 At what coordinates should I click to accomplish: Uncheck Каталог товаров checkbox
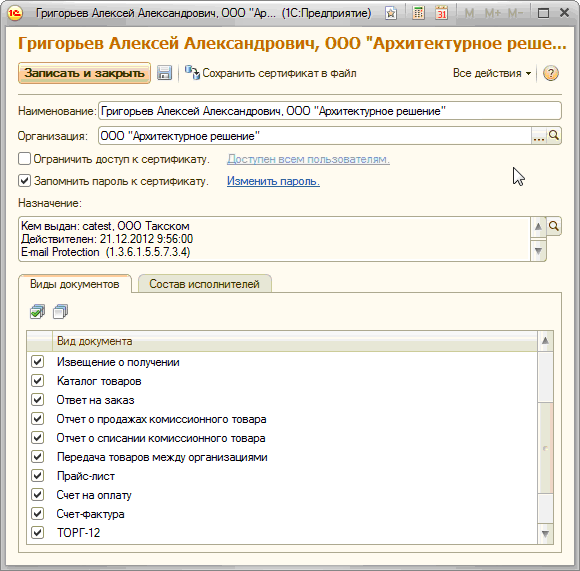tap(37, 381)
